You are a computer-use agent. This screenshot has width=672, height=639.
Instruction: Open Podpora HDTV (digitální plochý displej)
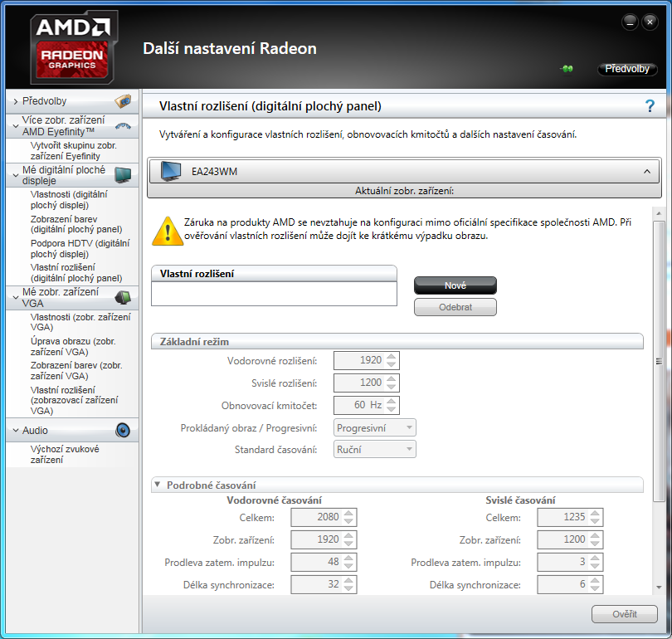[80, 248]
